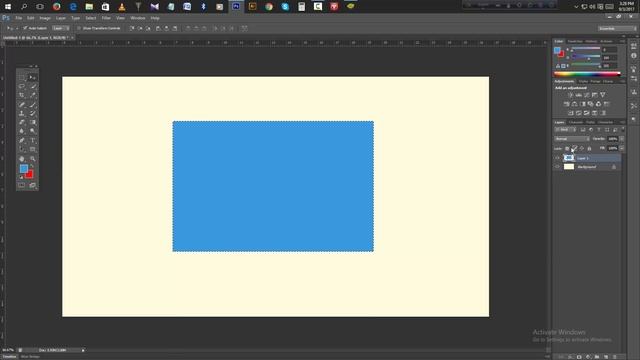Select the Blur tool
The width and height of the screenshot is (640, 360).
click(22, 131)
